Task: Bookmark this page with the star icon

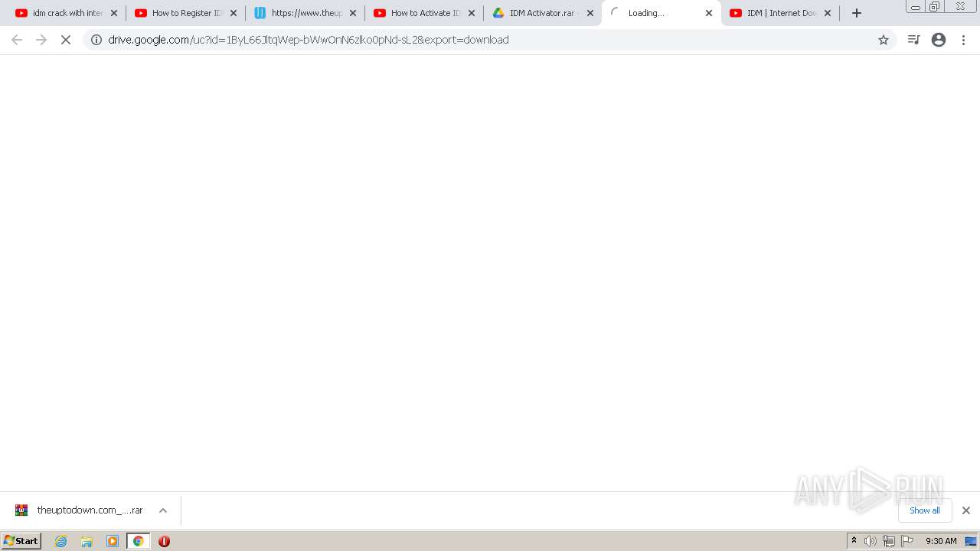Action: pos(884,40)
